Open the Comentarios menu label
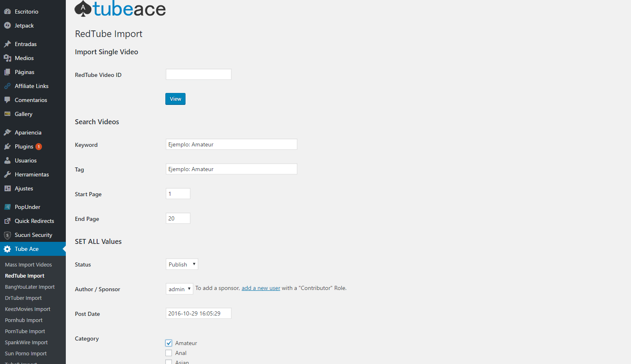The image size is (631, 364). coord(31,100)
